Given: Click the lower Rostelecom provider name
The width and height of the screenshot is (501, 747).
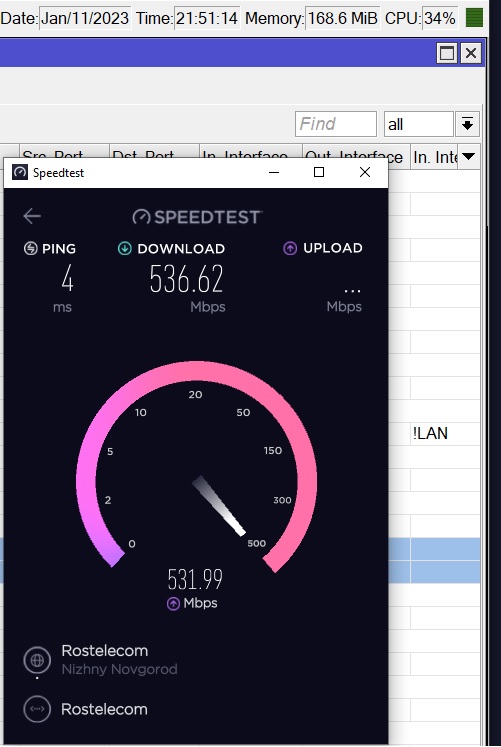Looking at the screenshot, I should pyautogui.click(x=104, y=709).
